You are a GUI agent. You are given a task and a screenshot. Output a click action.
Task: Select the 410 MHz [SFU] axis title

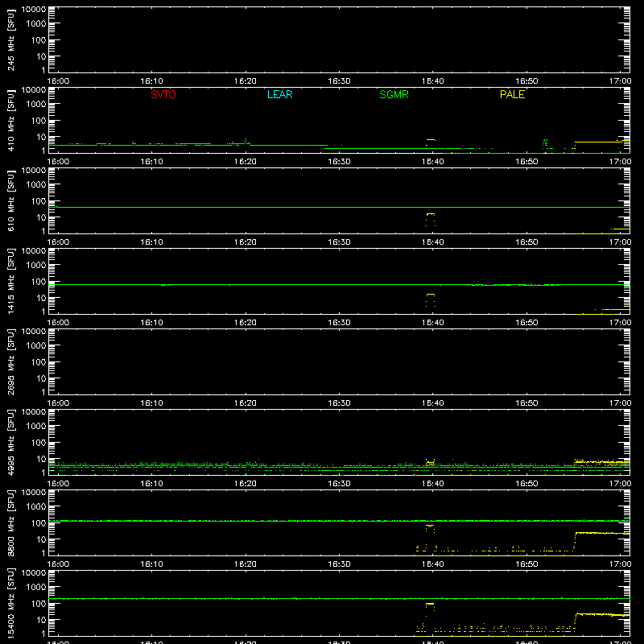(10, 120)
